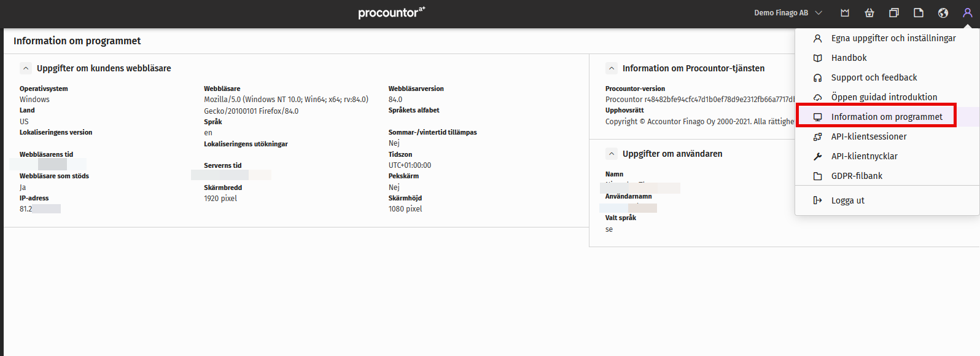
Task: Collapse Uppgifter om användaren section
Action: coord(612,154)
